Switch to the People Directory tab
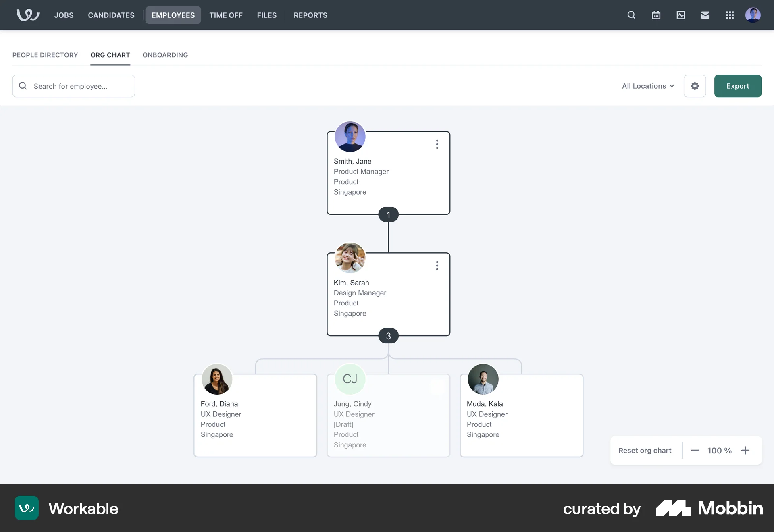The image size is (774, 532). click(x=45, y=55)
